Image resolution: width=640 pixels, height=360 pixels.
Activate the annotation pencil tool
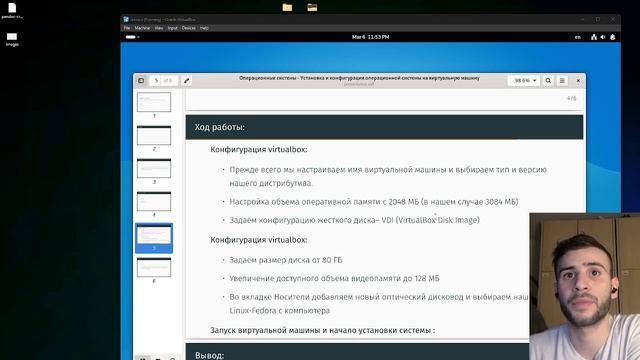click(187, 81)
